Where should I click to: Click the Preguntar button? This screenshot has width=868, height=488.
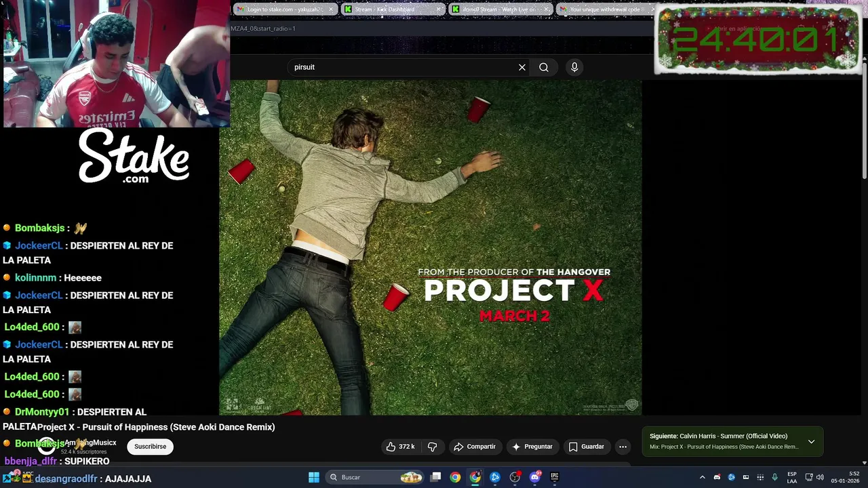pos(532,447)
